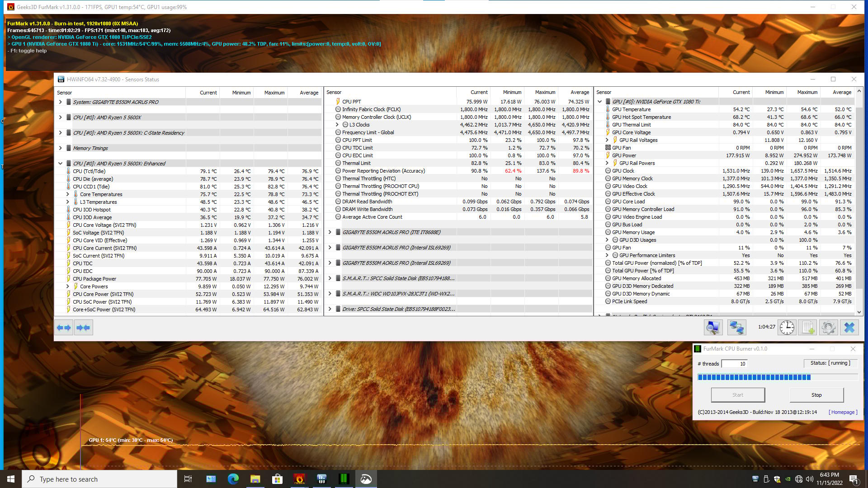Open the sensor settings gear icon

click(828, 328)
